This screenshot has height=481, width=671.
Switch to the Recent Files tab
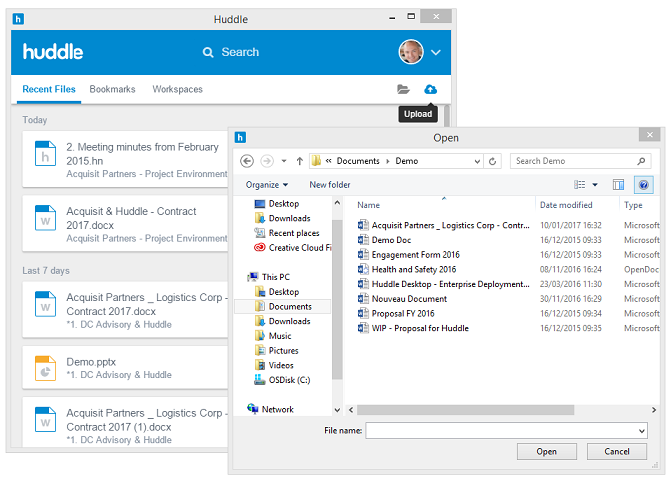click(x=49, y=89)
